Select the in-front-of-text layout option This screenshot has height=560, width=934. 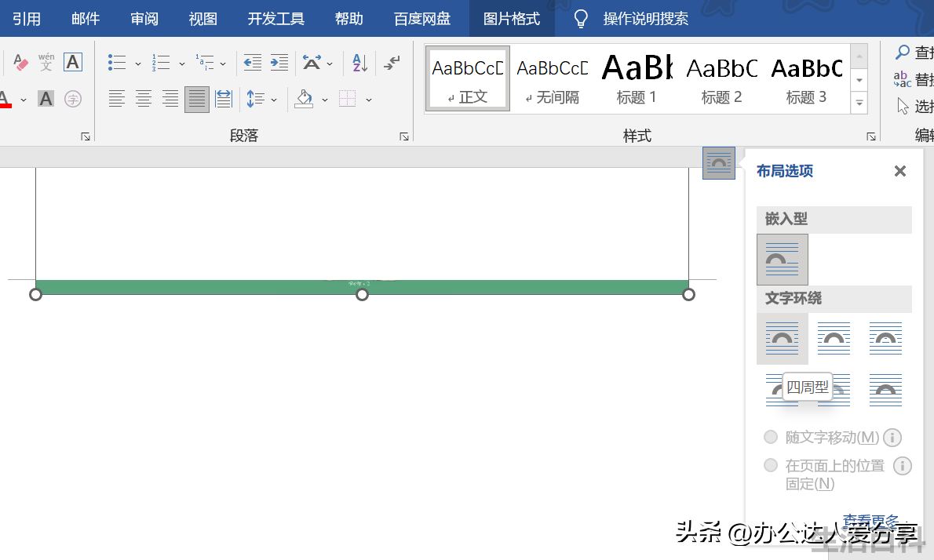click(x=886, y=390)
